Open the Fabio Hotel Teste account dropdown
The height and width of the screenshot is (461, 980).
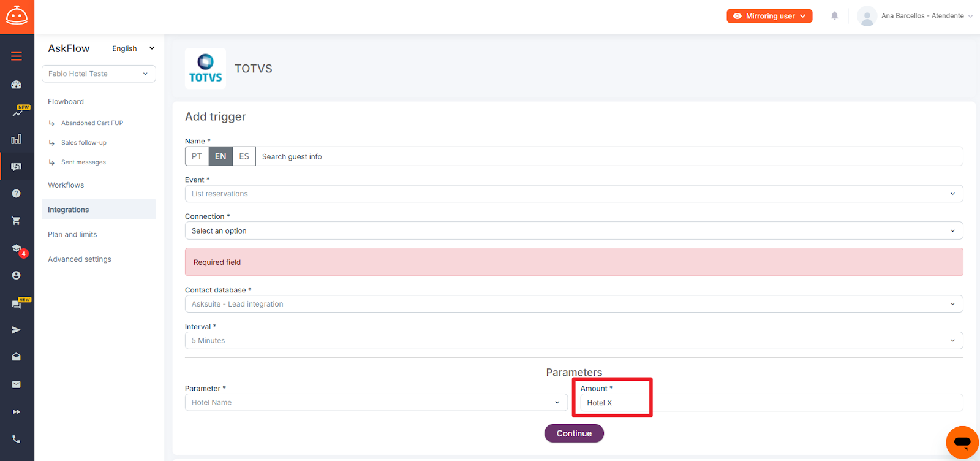pyautogui.click(x=99, y=74)
